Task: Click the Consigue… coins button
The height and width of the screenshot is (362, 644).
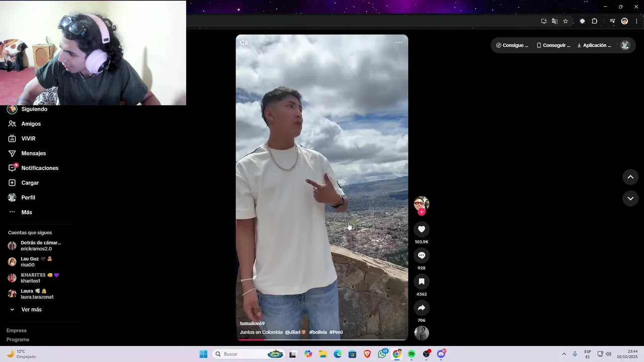Action: click(x=512, y=45)
